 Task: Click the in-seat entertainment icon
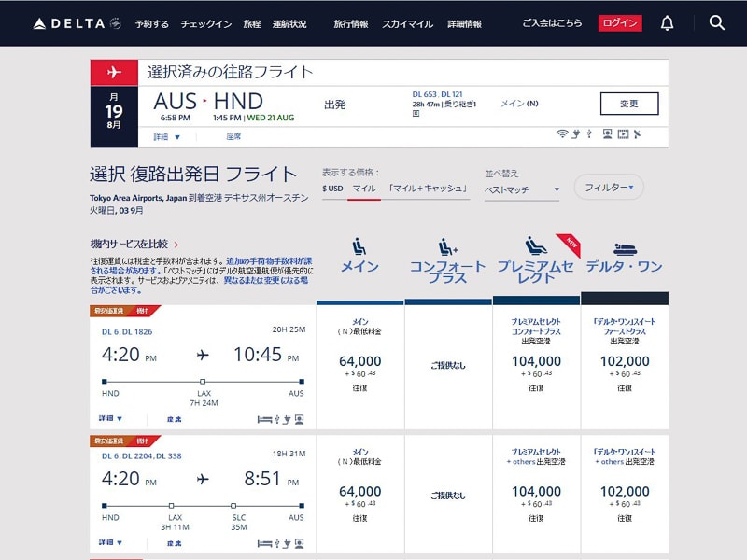click(607, 133)
